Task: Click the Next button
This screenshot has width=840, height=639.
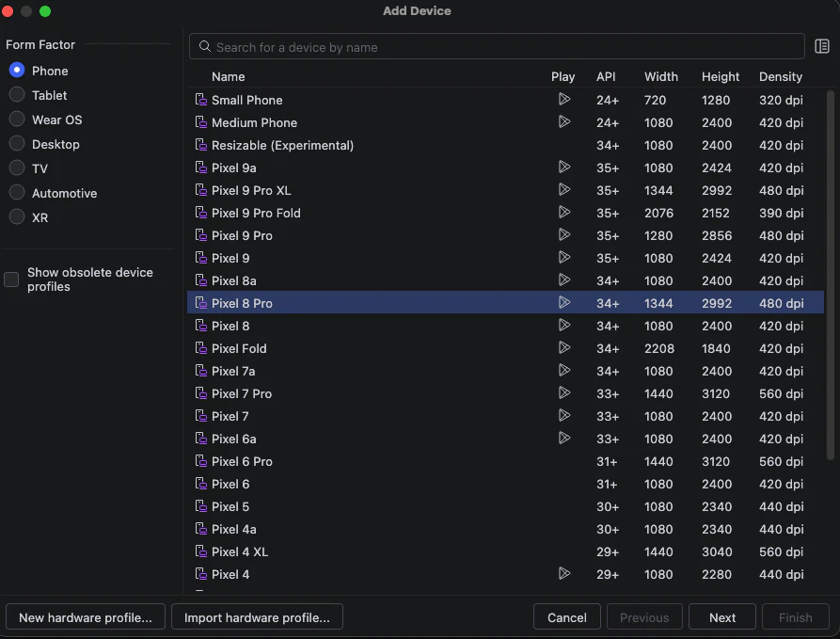Action: (x=721, y=617)
